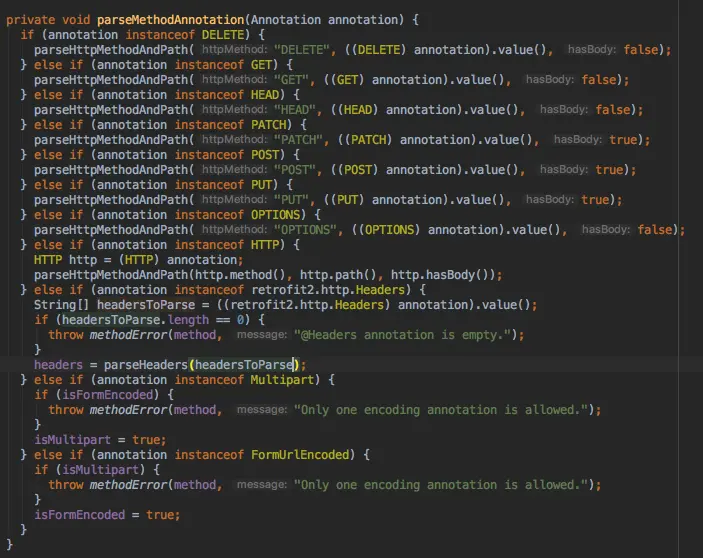Click the 'http' variable in 'HTTP http =' declaration
This screenshot has width=703, height=558.
[83, 260]
